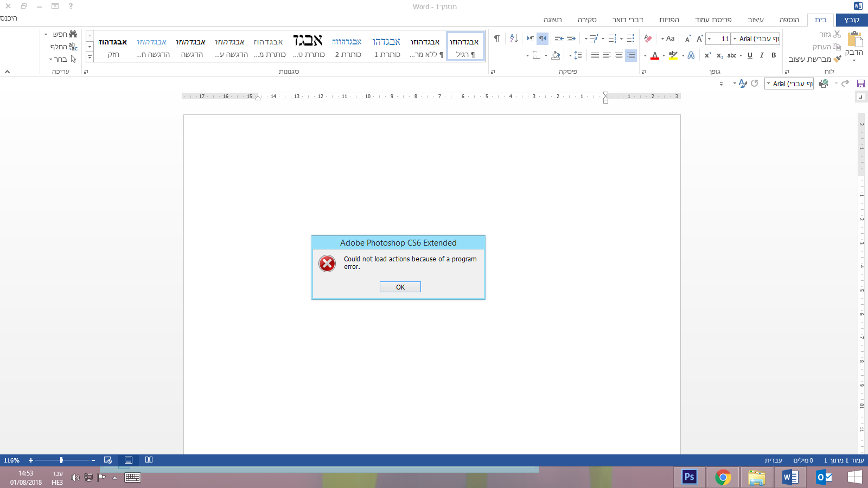Open the Paragraph dialog launcher
This screenshot has width=868, height=488.
click(x=493, y=72)
